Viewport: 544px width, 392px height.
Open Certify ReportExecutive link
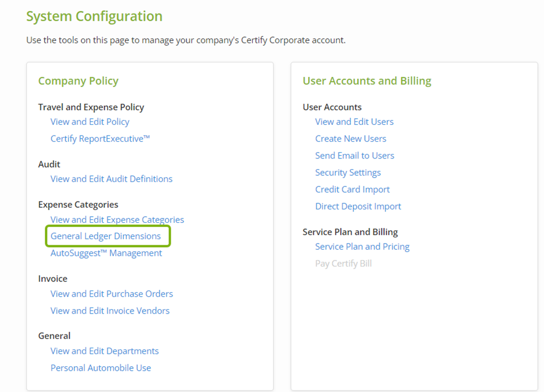(100, 139)
